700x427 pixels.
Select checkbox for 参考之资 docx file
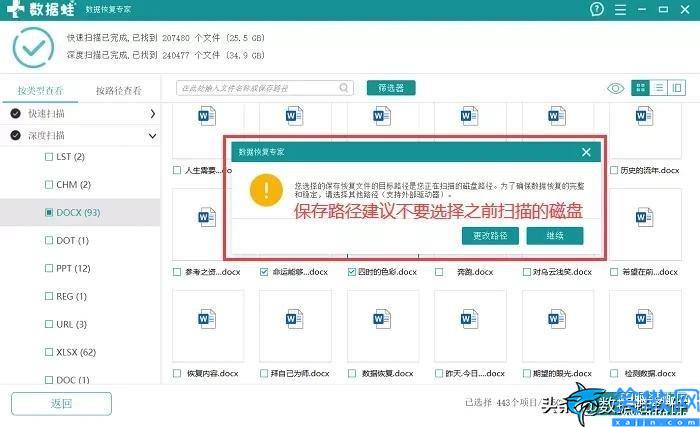pos(177,272)
